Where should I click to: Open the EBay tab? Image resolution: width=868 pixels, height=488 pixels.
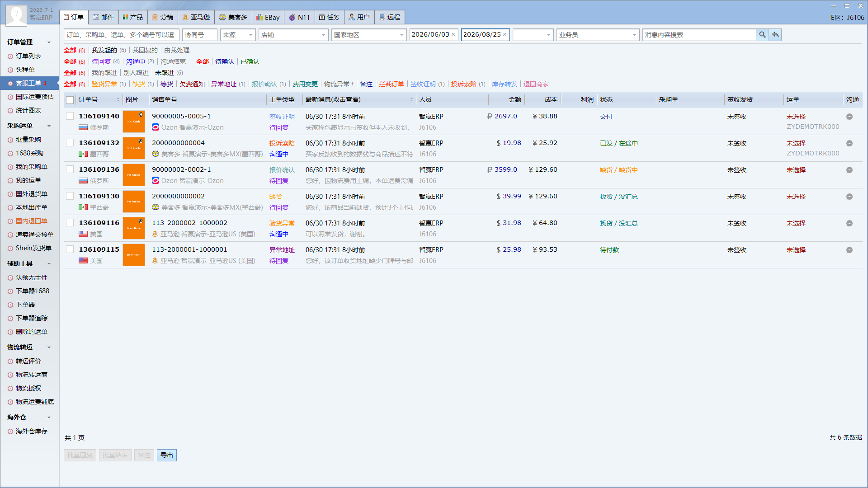coord(268,17)
